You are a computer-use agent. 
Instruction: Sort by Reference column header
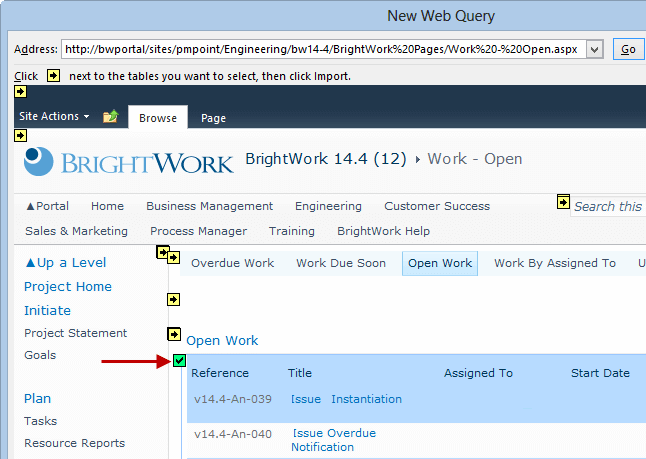coord(220,373)
